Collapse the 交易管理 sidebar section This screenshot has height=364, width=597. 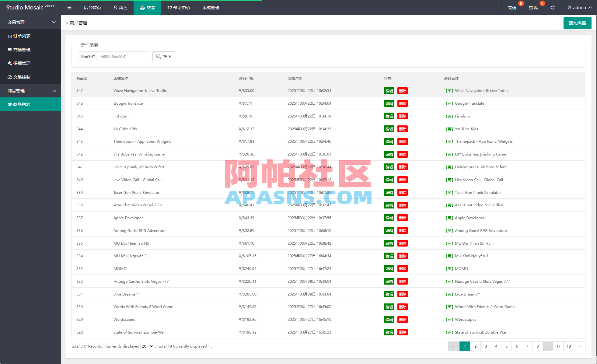[x=54, y=22]
